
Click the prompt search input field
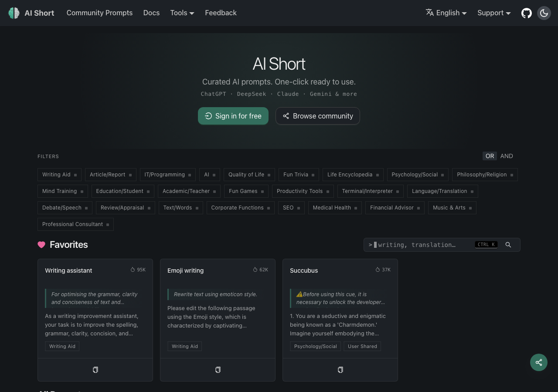point(442,245)
